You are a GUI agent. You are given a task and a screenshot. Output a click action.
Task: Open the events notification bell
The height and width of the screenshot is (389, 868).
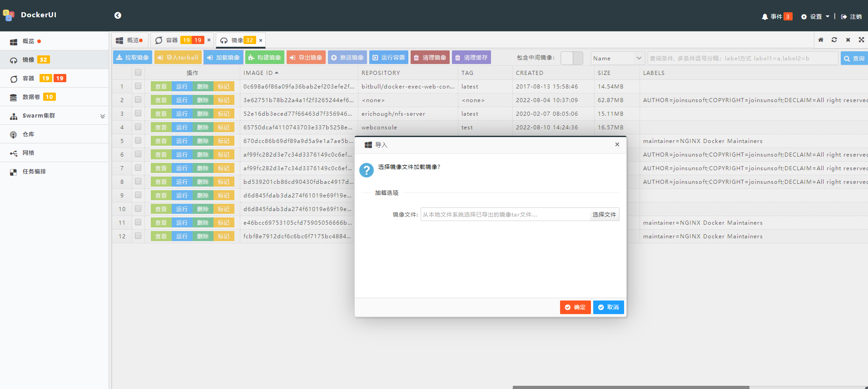coord(765,17)
